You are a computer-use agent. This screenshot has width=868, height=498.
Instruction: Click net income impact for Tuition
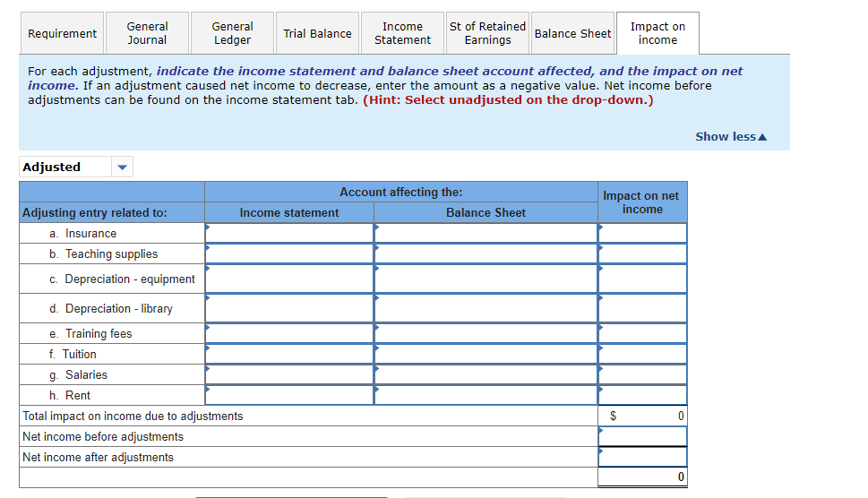642,354
